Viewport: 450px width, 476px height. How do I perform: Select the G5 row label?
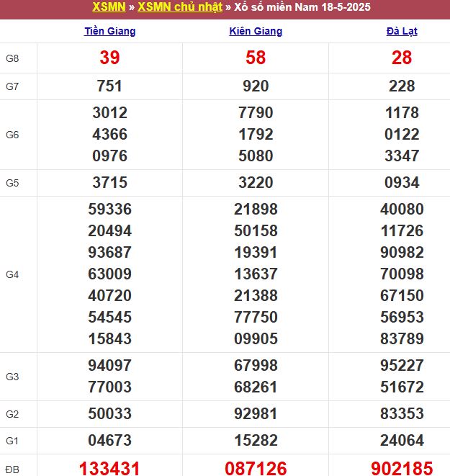coord(12,183)
